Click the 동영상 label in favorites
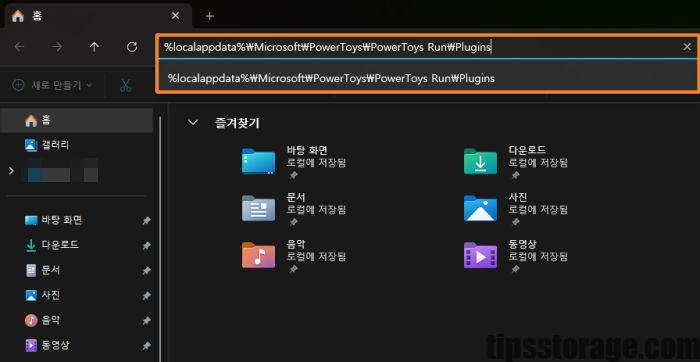 522,244
